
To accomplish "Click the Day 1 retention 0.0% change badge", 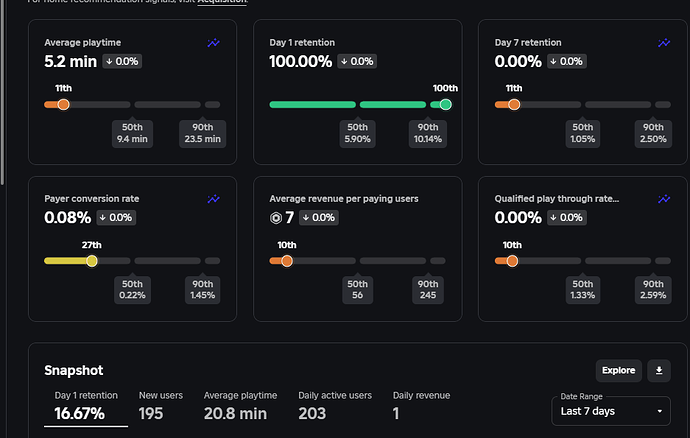I will point(357,61).
